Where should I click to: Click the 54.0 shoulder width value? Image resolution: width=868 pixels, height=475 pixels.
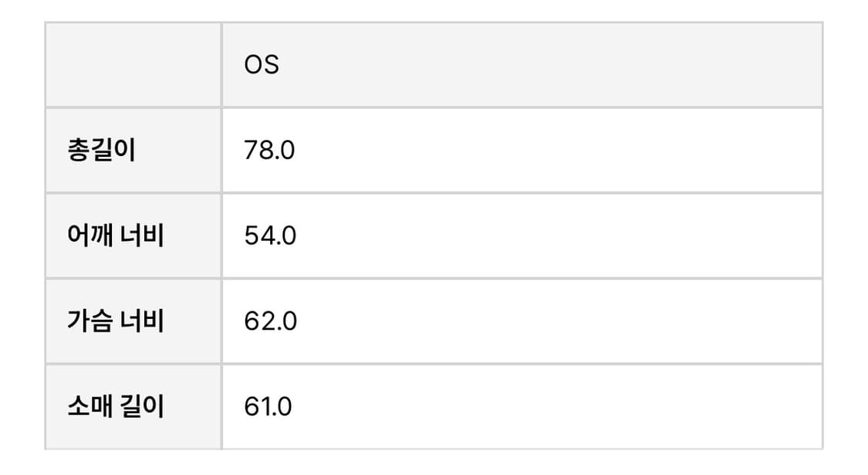pyautogui.click(x=270, y=236)
